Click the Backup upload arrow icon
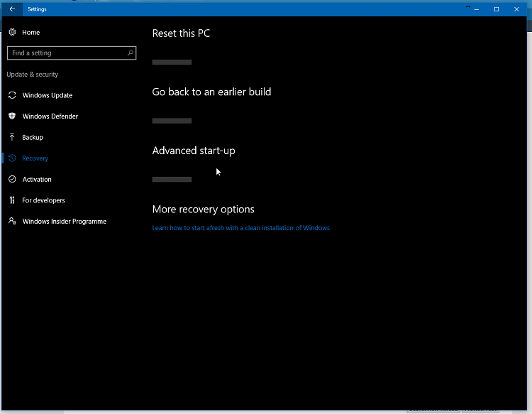This screenshot has height=414, width=532. 12,137
